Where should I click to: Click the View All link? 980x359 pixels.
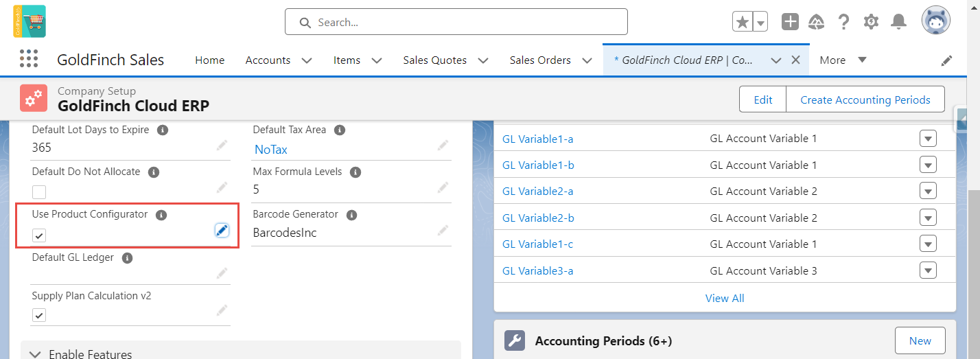(725, 298)
